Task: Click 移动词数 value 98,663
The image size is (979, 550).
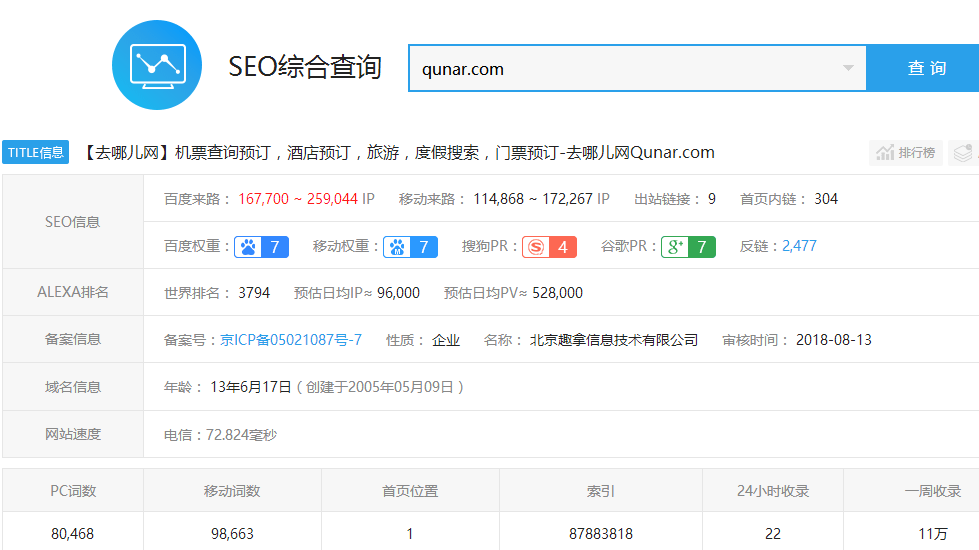Action: point(232,534)
